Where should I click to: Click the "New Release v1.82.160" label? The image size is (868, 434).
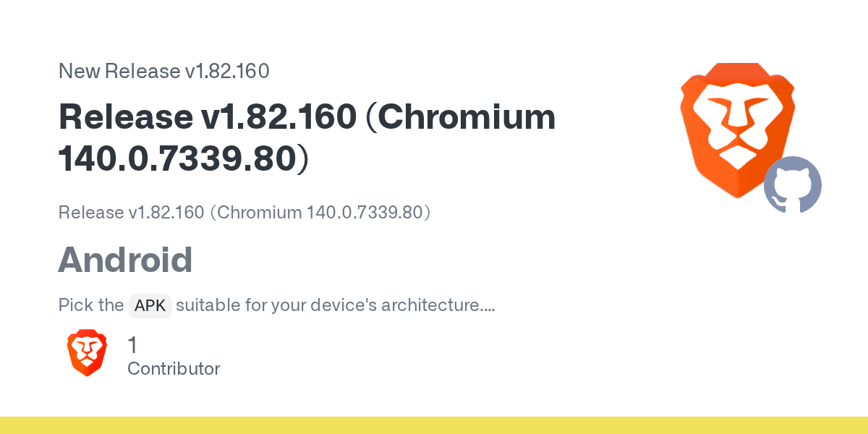tap(164, 71)
